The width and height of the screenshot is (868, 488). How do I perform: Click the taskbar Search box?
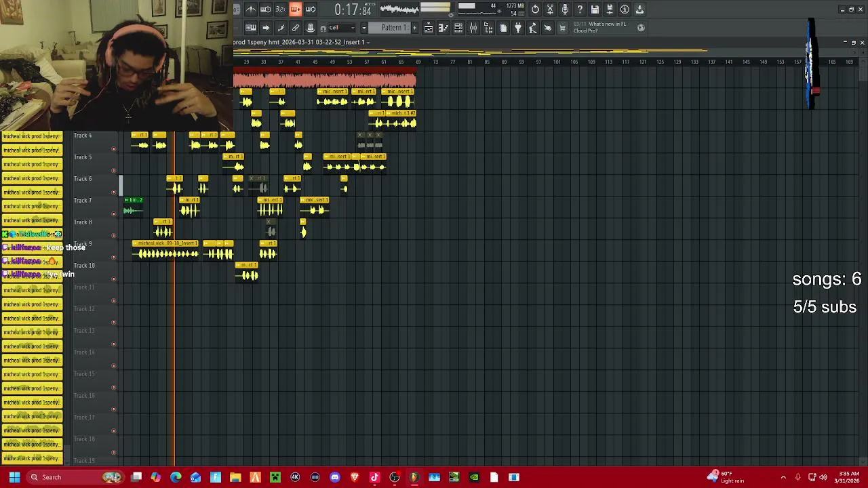pyautogui.click(x=75, y=477)
